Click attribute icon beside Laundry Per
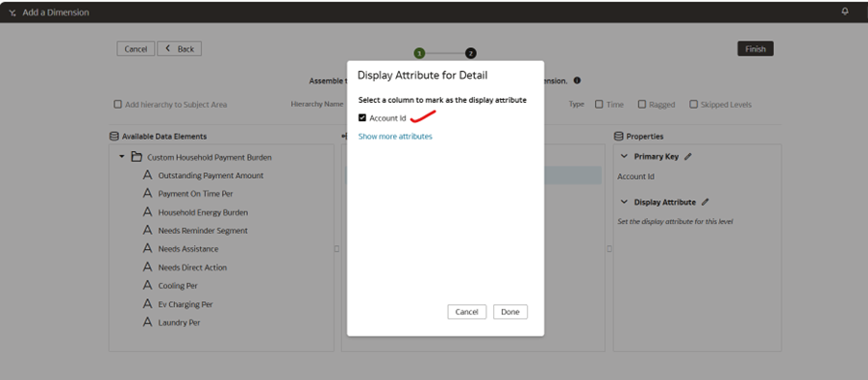The width and height of the screenshot is (868, 380). pyautogui.click(x=147, y=322)
